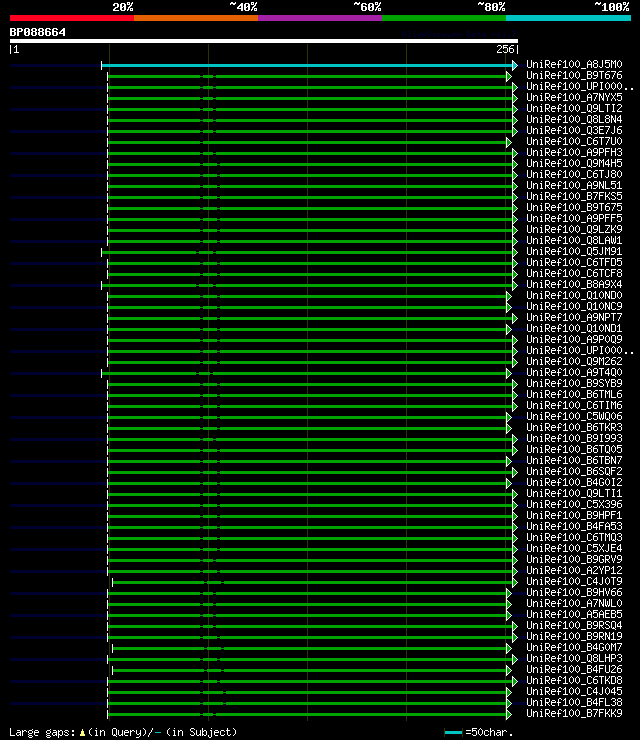Click the white query sequence ruler bar

point(264,41)
